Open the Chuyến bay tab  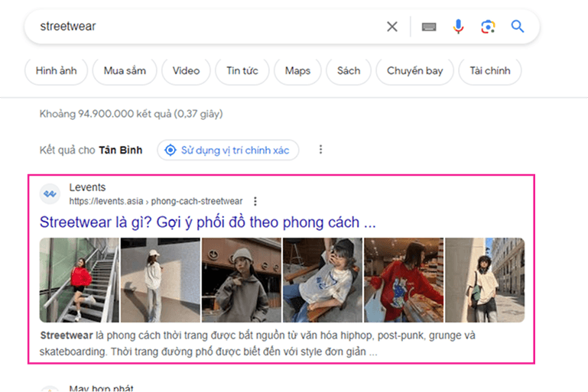point(414,71)
